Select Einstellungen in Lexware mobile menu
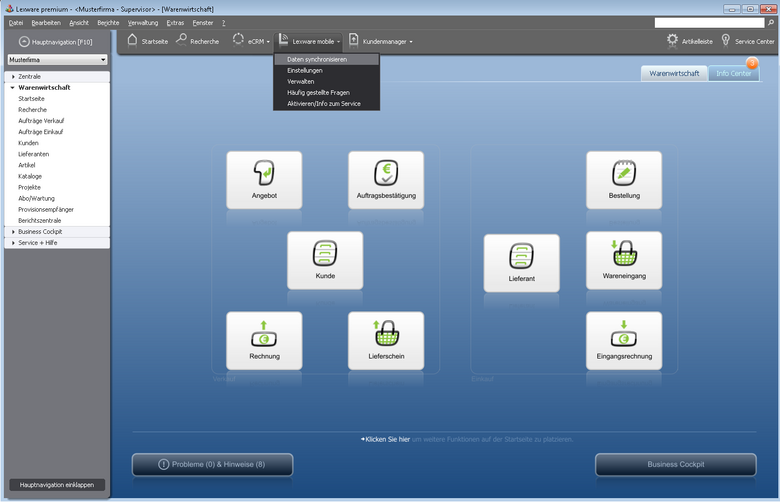 click(326, 71)
